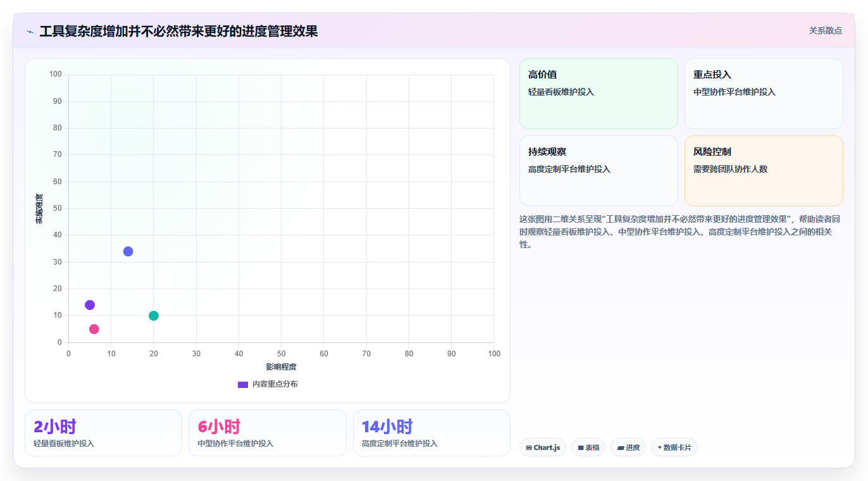Image resolution: width=868 pixels, height=481 pixels.
Task: Click 高度定制平台维护投入 in the 持续观察 card
Action: (x=569, y=169)
